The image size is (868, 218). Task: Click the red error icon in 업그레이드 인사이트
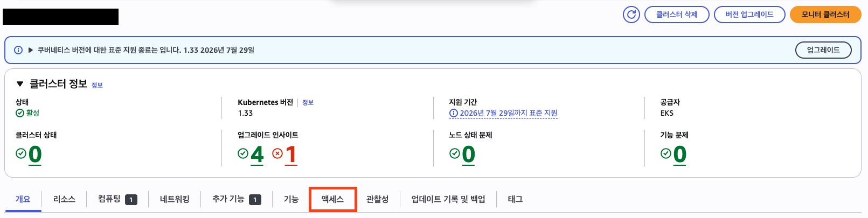pyautogui.click(x=277, y=154)
